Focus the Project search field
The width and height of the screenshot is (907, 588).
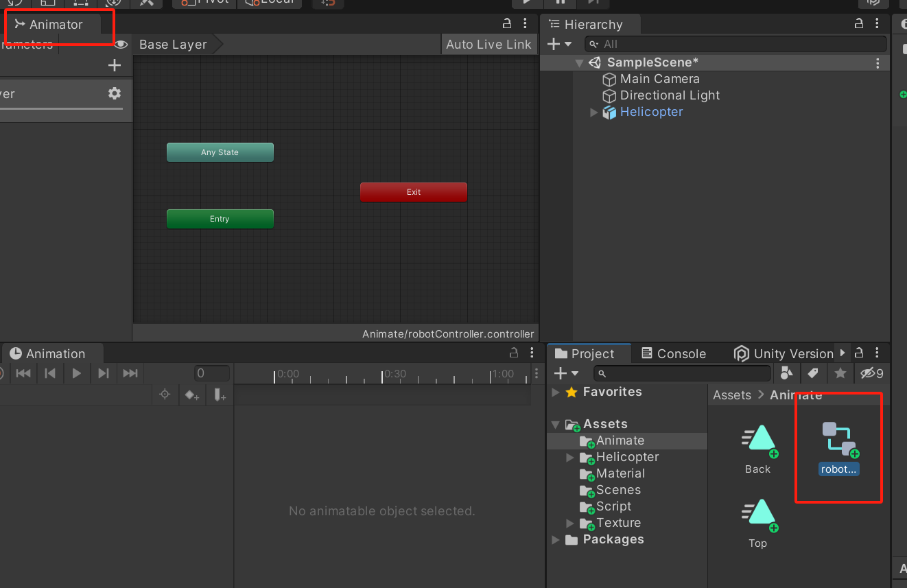(683, 373)
